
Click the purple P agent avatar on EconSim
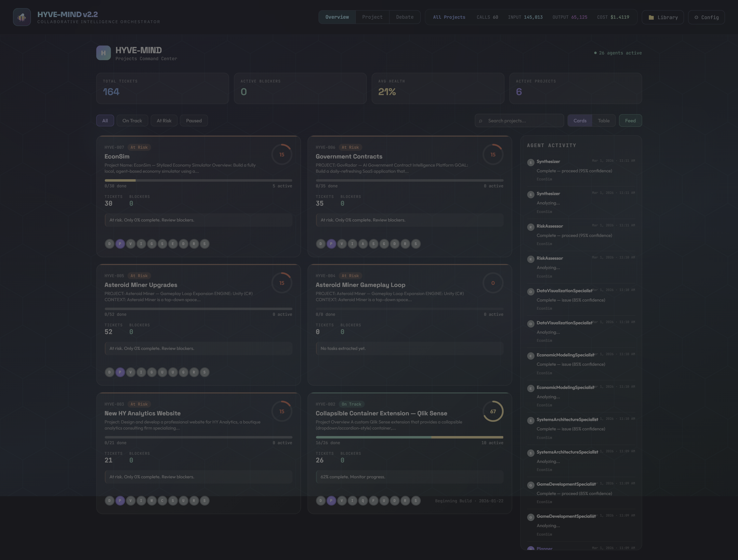pos(120,244)
